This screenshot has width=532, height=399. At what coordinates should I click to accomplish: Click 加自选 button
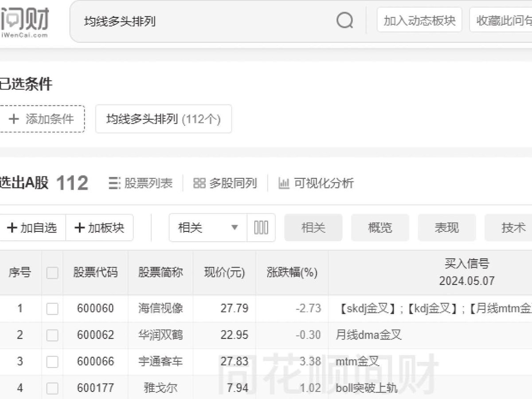32,228
